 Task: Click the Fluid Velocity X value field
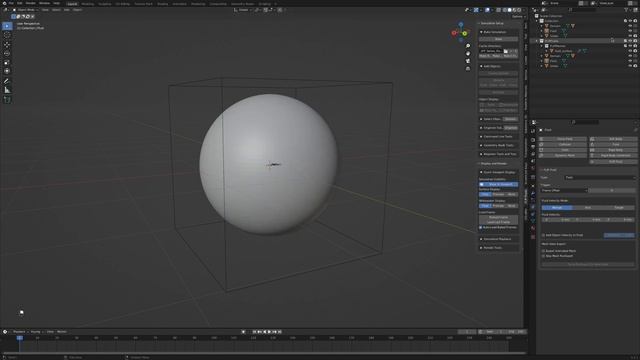557,220
